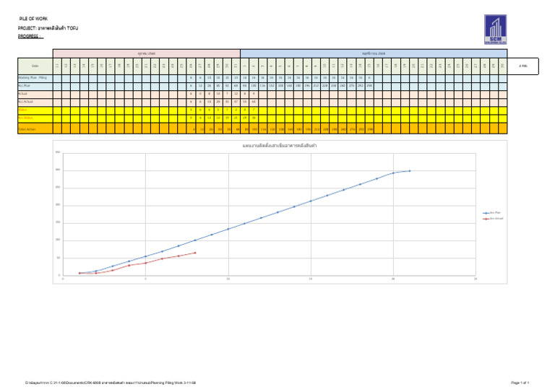Click '212' in the Acc.Plan row
Viewport: 555px width, 392px height.
click(316, 86)
